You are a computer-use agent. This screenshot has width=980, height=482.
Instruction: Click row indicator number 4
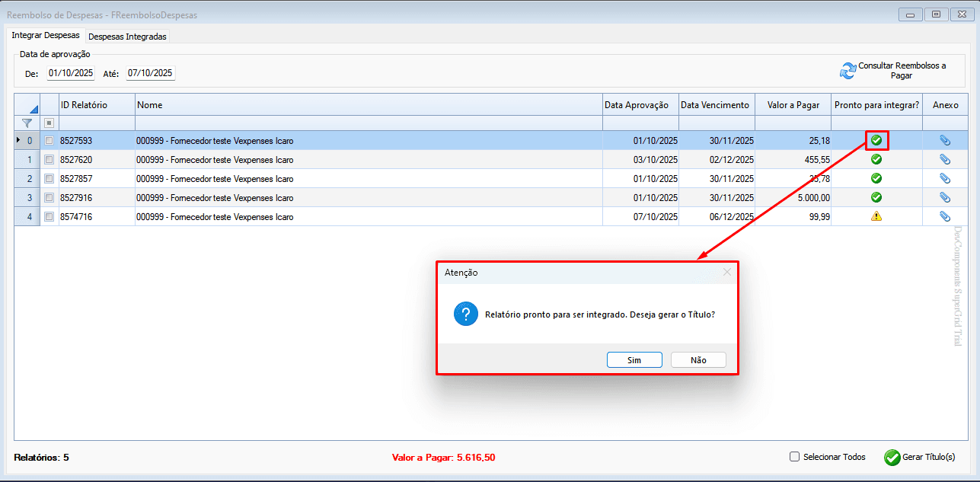pos(27,216)
